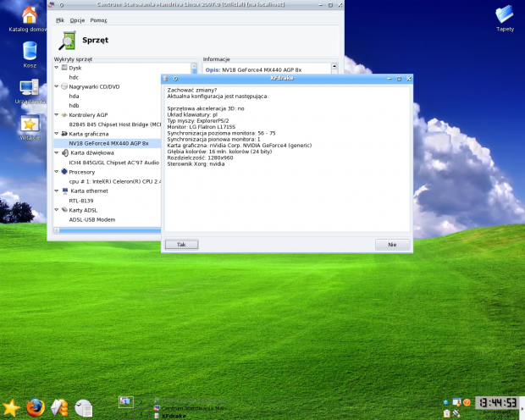This screenshot has height=420, width=525.
Task: Click the Sprzęt magnifier hardware icon
Action: [x=68, y=40]
